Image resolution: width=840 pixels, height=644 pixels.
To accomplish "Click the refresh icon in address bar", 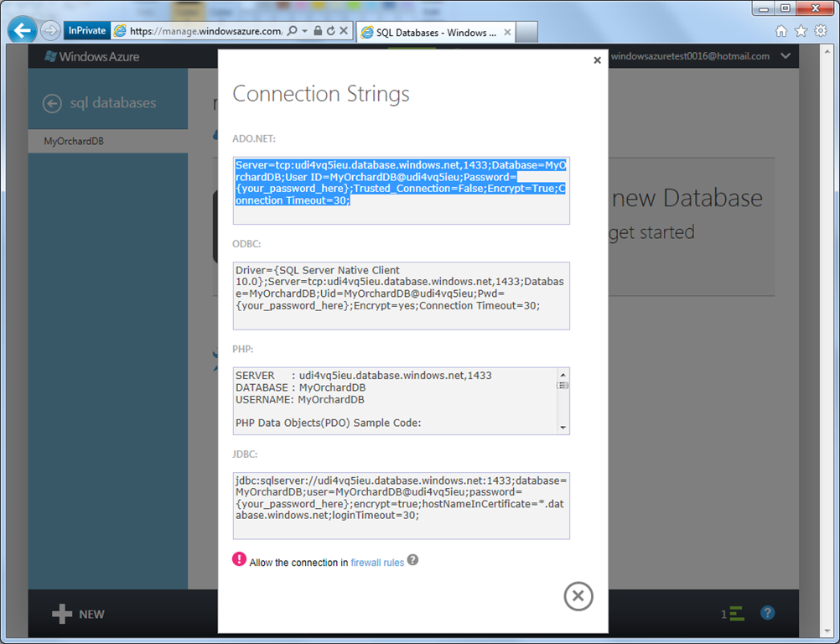I will pyautogui.click(x=331, y=31).
